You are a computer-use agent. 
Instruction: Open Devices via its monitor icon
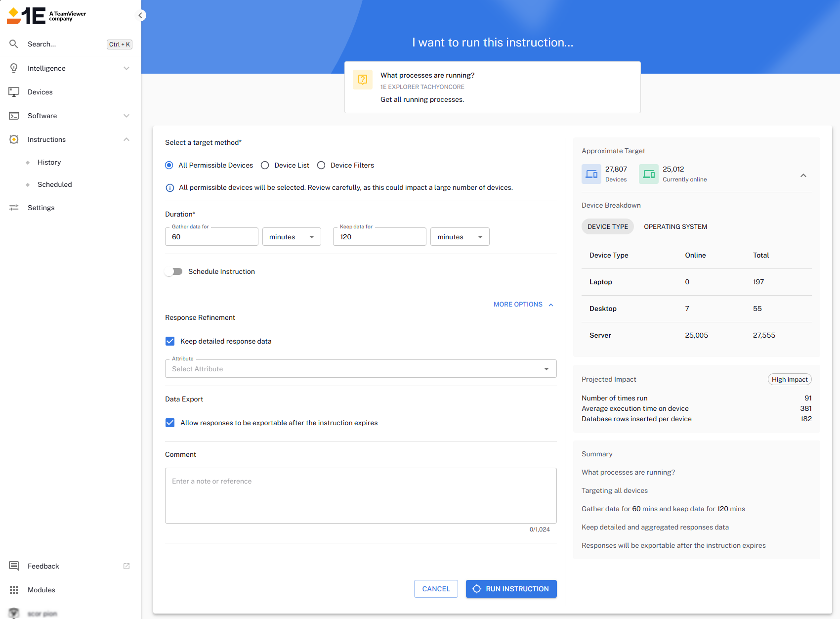pyautogui.click(x=14, y=92)
